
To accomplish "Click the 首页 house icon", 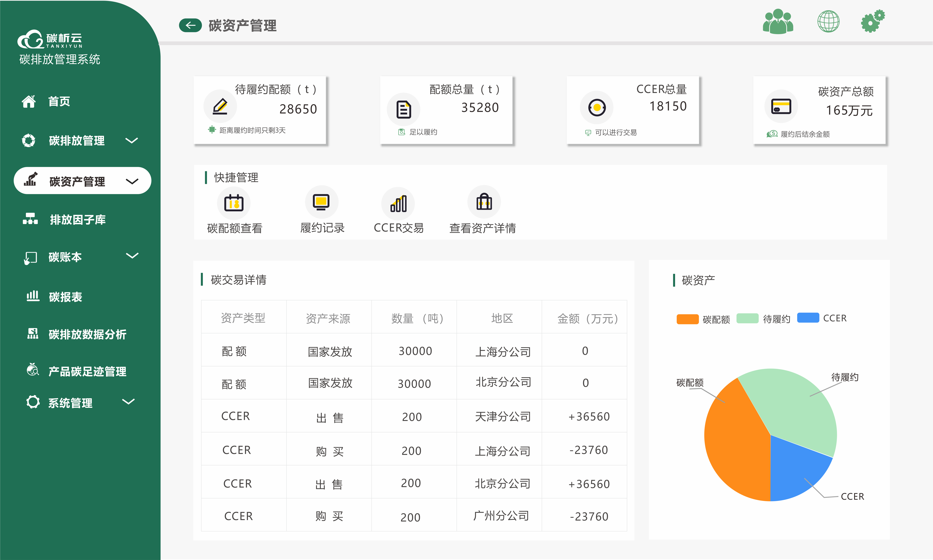I will click(29, 101).
